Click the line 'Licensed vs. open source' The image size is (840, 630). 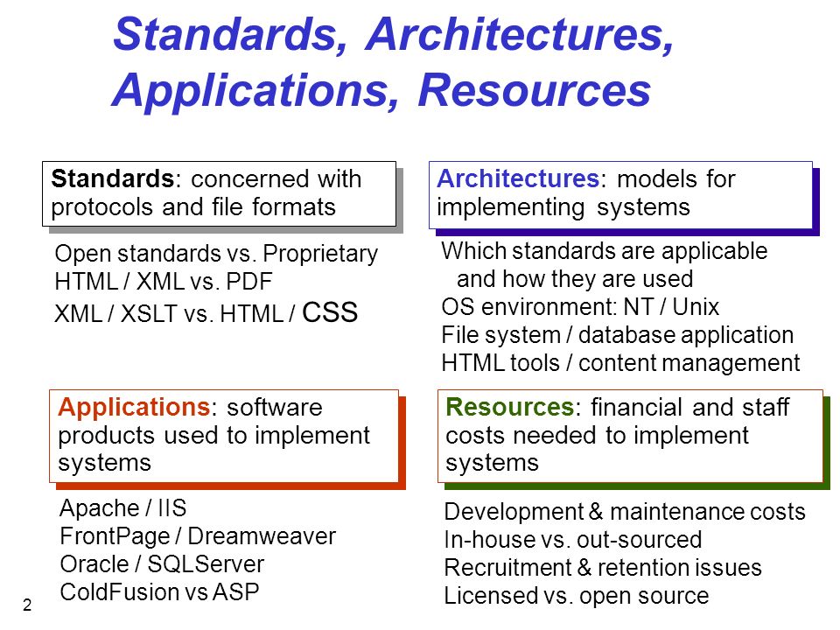(577, 596)
